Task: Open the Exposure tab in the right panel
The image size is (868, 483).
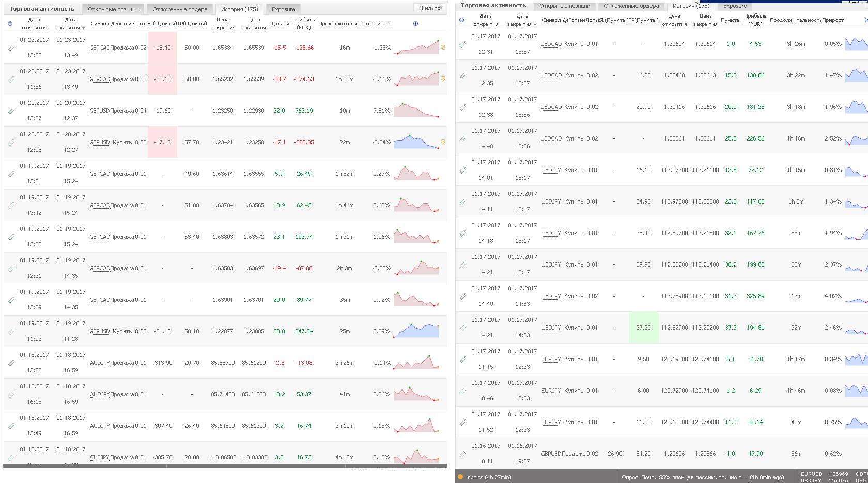Action: [735, 6]
